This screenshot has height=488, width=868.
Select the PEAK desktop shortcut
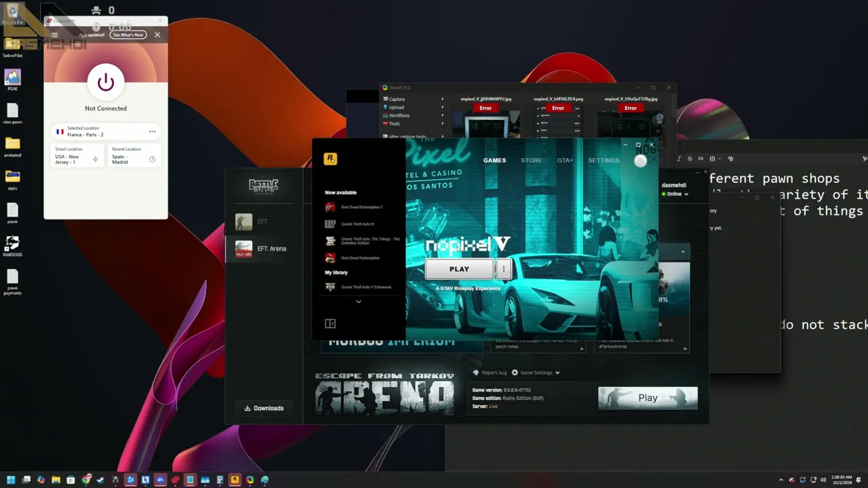tap(12, 80)
